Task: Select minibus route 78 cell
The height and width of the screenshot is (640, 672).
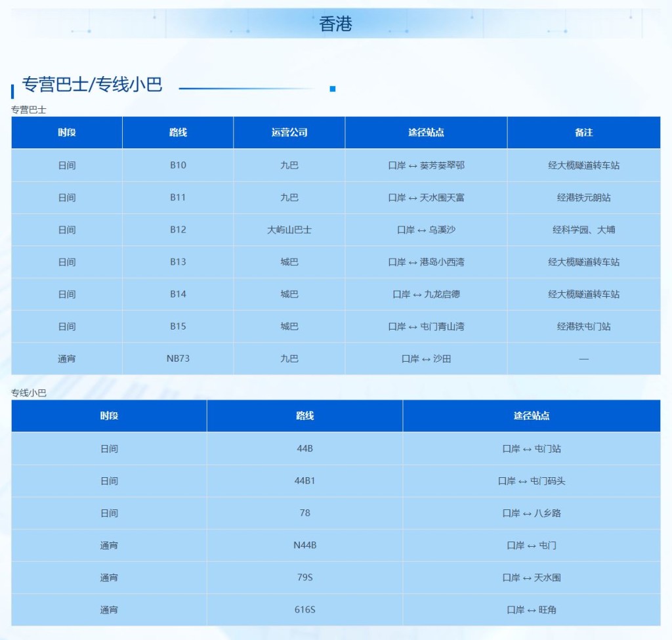Action: click(304, 513)
